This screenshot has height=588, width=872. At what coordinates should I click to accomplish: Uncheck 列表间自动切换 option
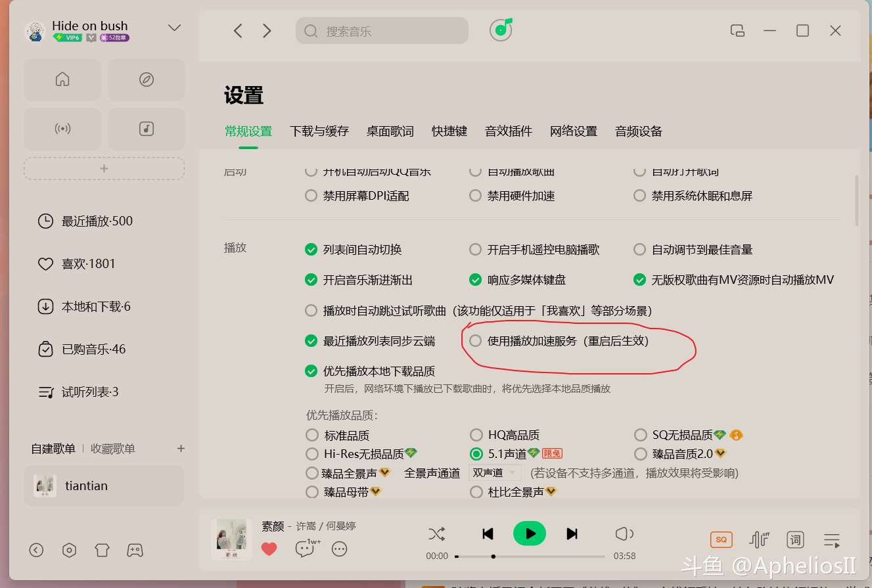[311, 250]
